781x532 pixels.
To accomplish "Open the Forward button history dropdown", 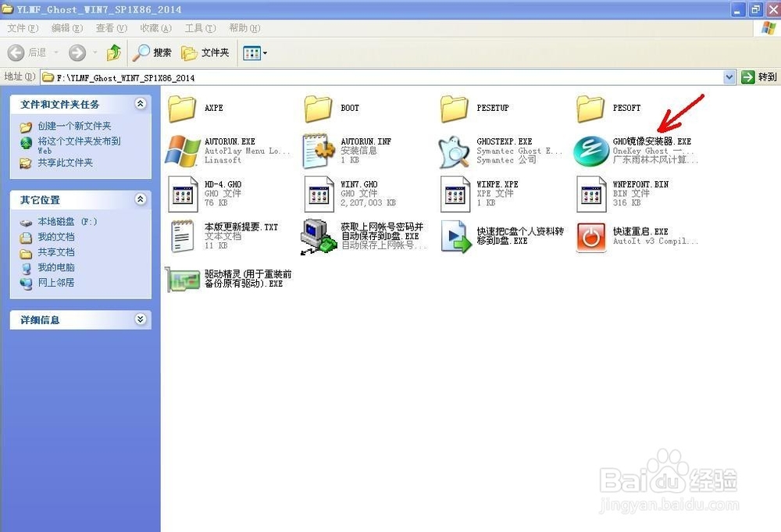I will (95, 52).
